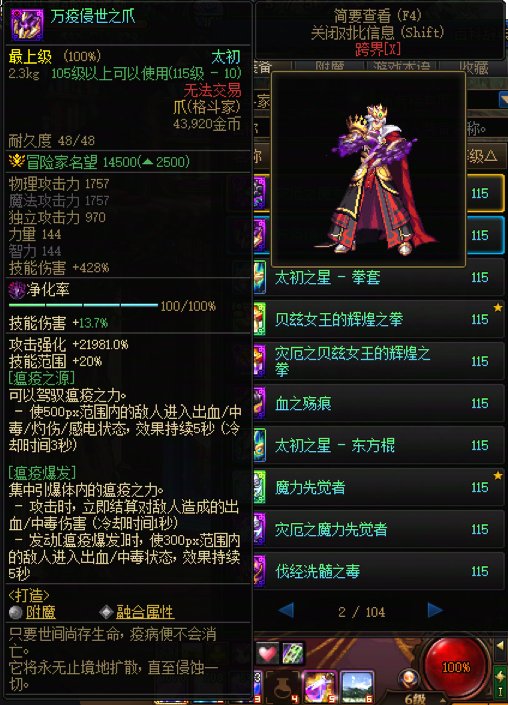Image resolution: width=508 pixels, height=705 pixels.
Task: Switch to the 收藏 tab
Action: tap(475, 67)
